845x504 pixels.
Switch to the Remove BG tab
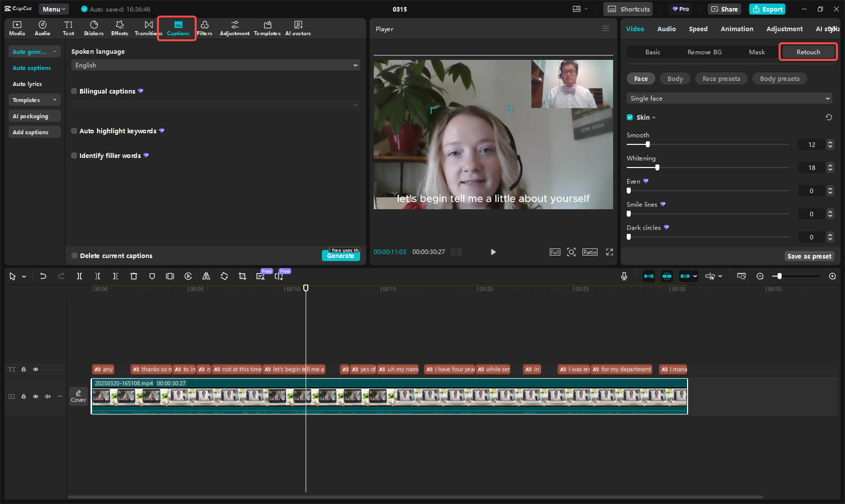point(704,52)
